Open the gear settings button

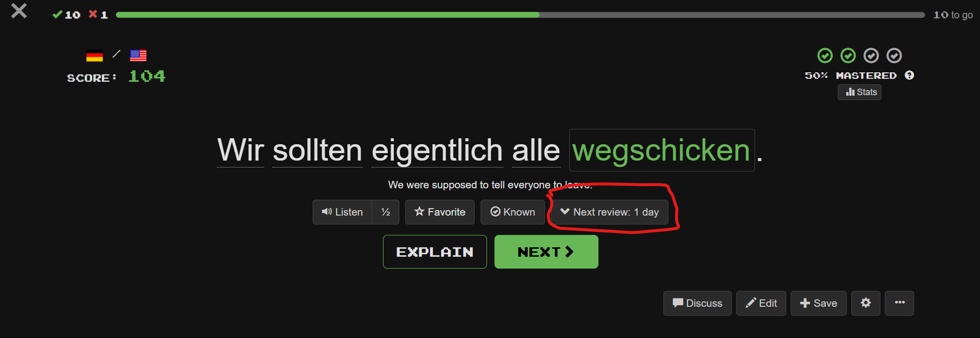(x=866, y=303)
